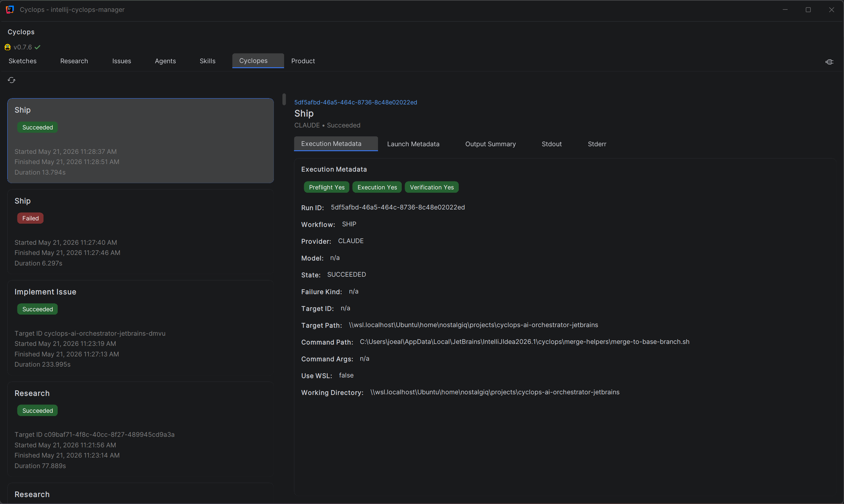Click the Target ID value "n/a" in metadata
844x504 pixels.
pos(345,308)
